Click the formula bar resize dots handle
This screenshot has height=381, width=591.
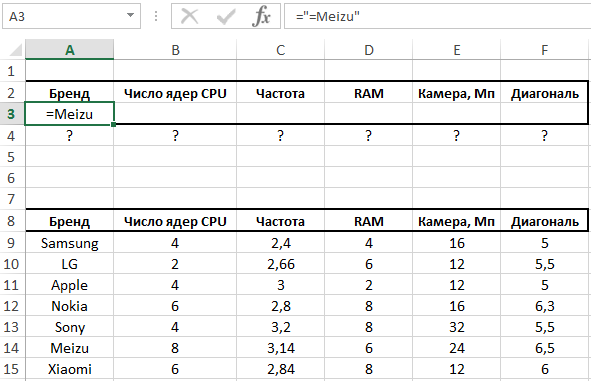pyautogui.click(x=156, y=16)
